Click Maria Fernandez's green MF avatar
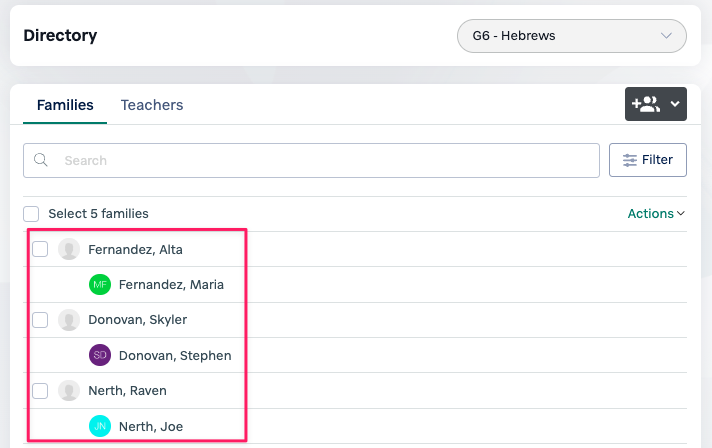 pos(100,285)
